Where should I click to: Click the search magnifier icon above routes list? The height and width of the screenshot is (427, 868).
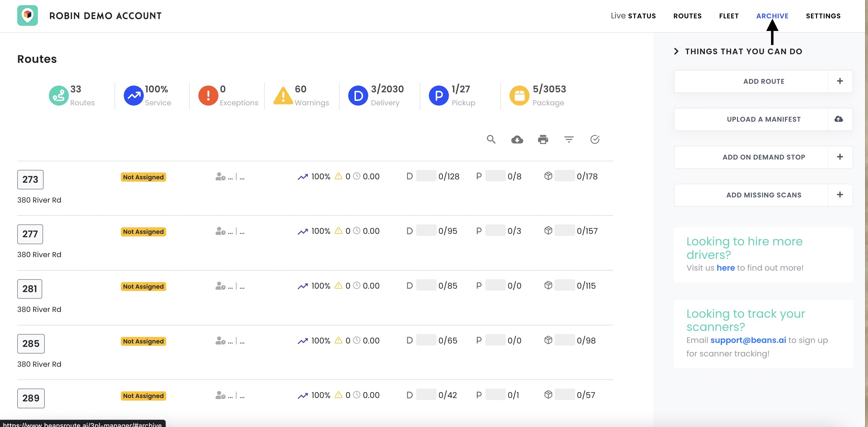coord(491,139)
